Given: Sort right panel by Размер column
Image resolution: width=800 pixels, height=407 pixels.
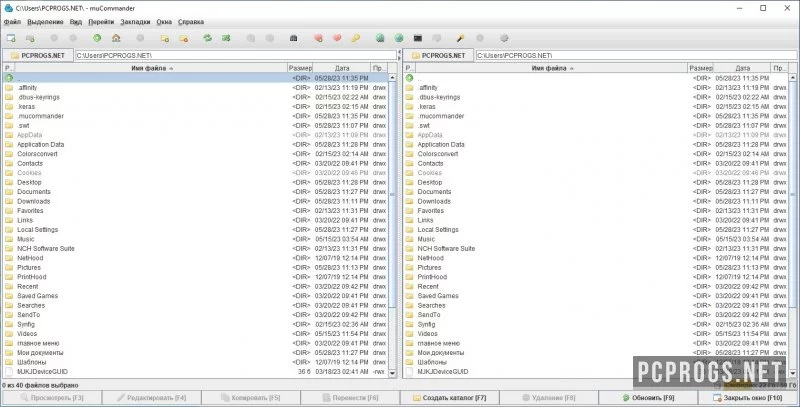Looking at the screenshot, I should click(701, 68).
